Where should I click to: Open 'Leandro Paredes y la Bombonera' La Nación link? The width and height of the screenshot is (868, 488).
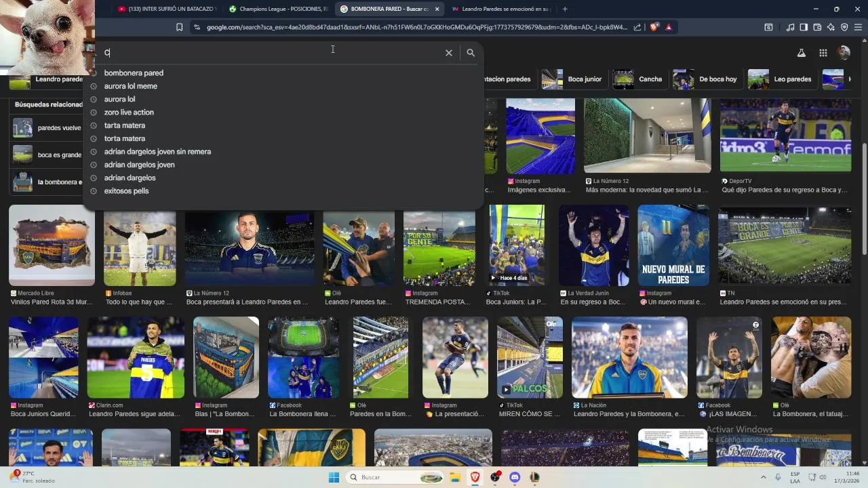pos(629,414)
